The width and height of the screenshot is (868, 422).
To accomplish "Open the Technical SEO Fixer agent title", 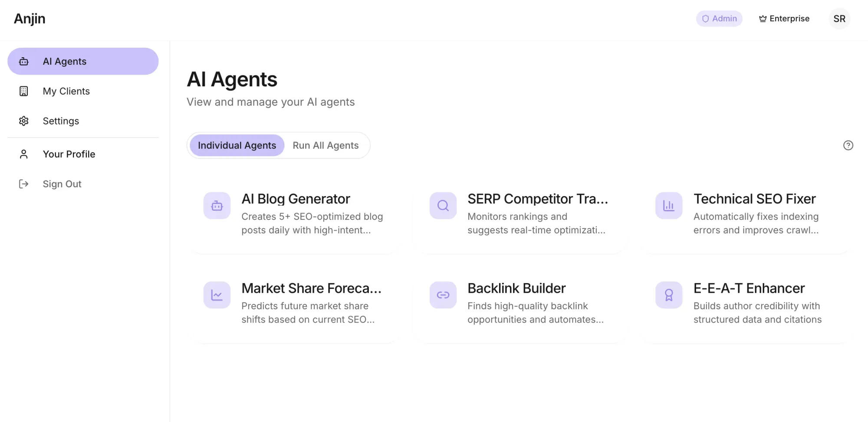I will [x=754, y=199].
